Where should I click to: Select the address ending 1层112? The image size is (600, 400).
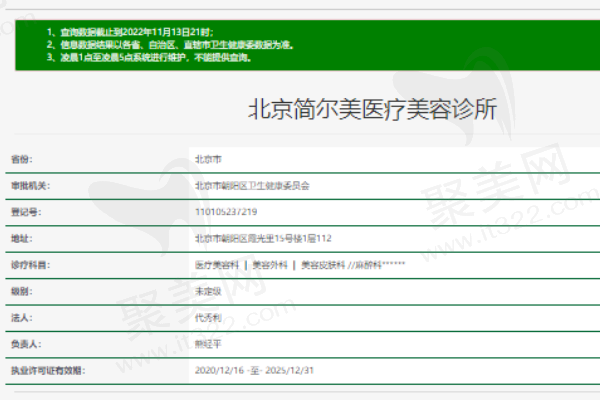tap(263, 238)
